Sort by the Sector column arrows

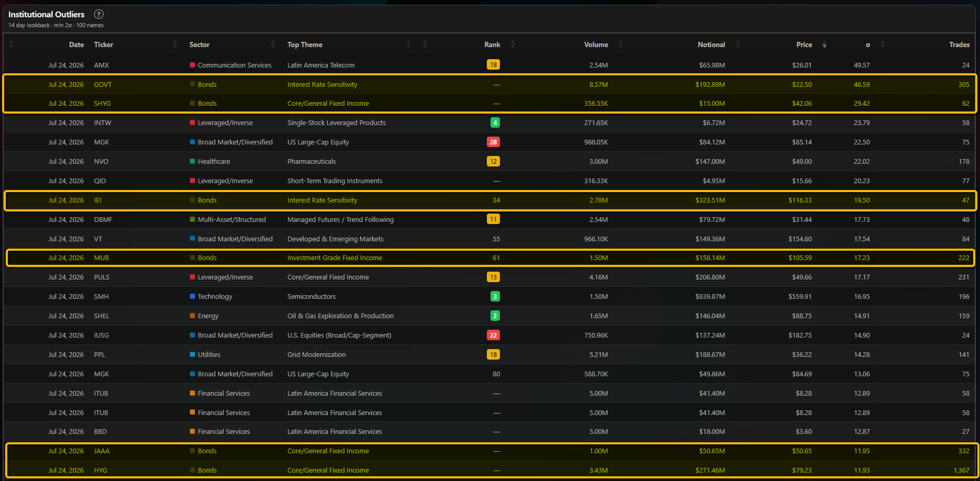[273, 44]
